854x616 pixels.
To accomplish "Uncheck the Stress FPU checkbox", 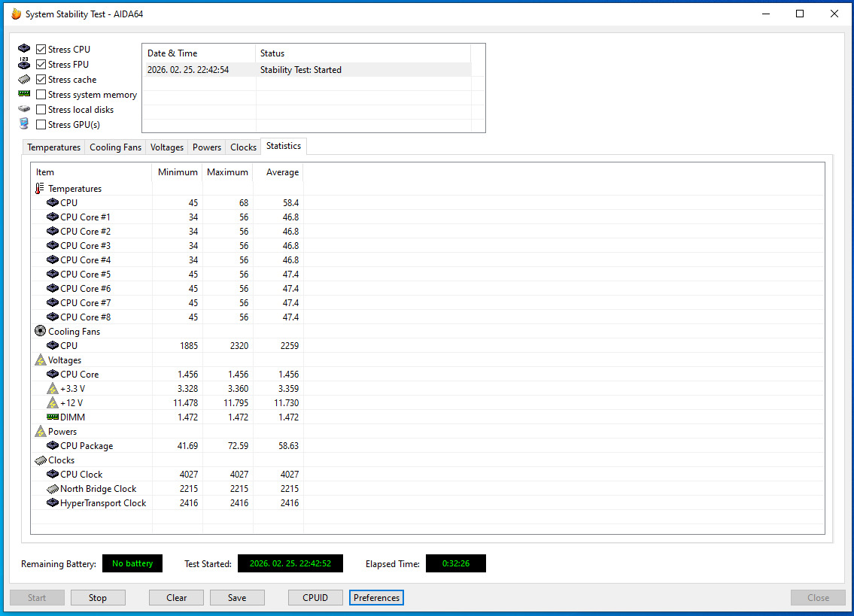I will pos(41,64).
